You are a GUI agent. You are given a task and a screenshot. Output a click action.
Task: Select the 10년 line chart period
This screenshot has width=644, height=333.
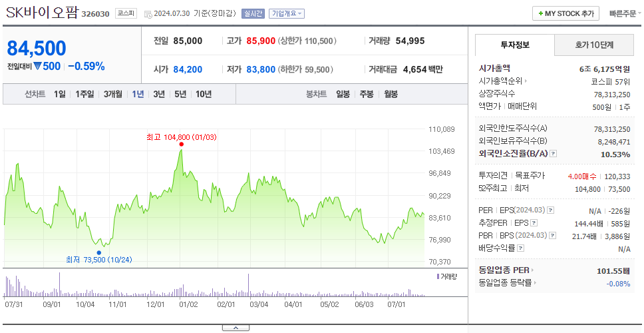point(204,94)
